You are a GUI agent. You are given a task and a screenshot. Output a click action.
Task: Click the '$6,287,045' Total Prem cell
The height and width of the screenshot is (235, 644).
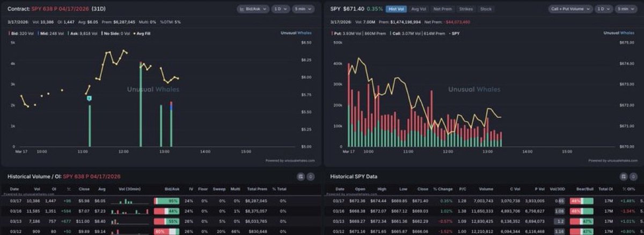[x=256, y=201]
